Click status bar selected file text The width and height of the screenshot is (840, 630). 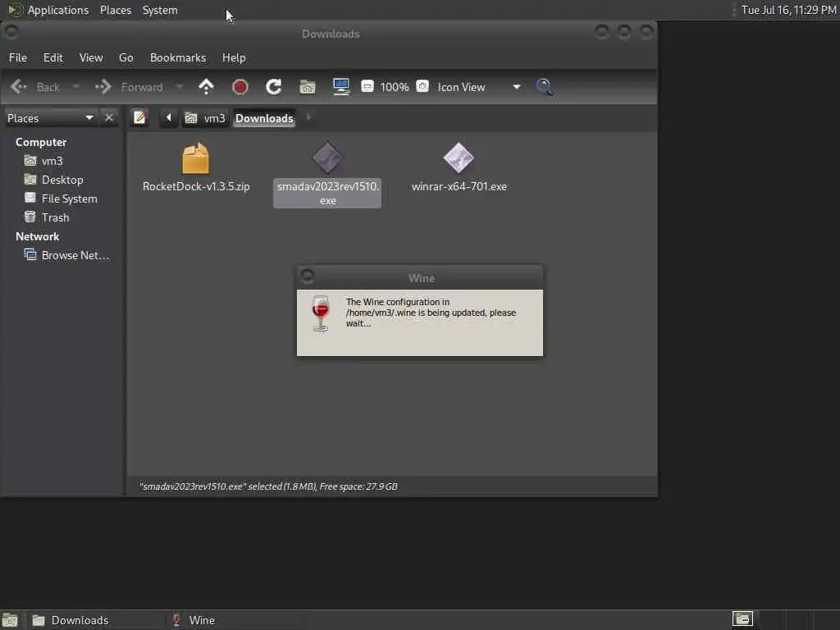coord(268,486)
